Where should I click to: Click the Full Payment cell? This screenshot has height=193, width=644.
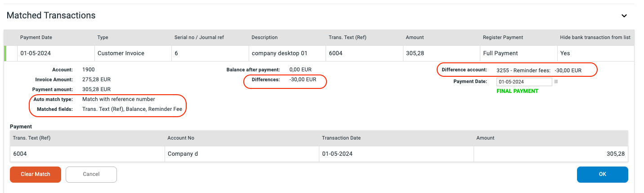point(500,53)
